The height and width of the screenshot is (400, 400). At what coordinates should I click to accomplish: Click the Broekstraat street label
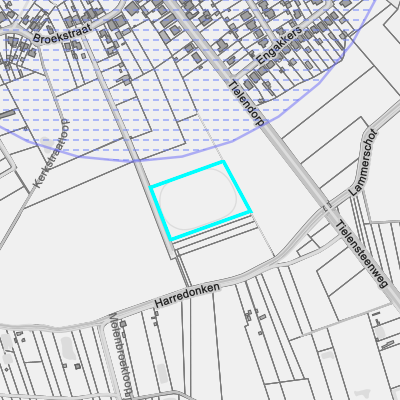tap(62, 34)
